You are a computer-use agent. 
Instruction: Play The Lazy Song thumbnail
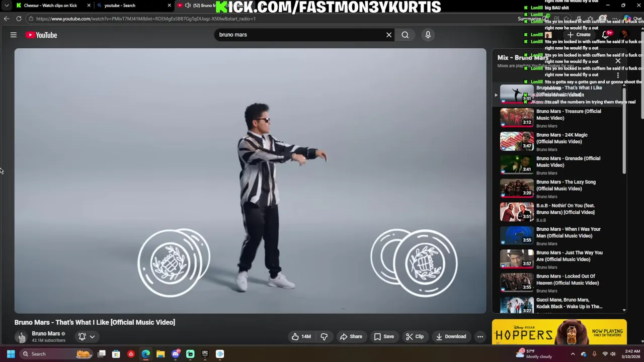click(x=517, y=189)
